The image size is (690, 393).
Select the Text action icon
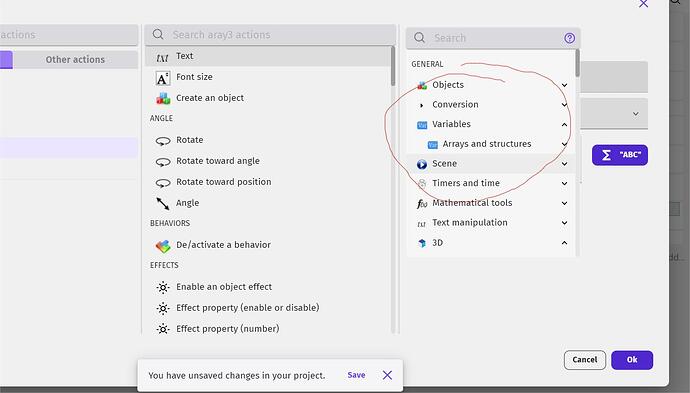tap(162, 56)
